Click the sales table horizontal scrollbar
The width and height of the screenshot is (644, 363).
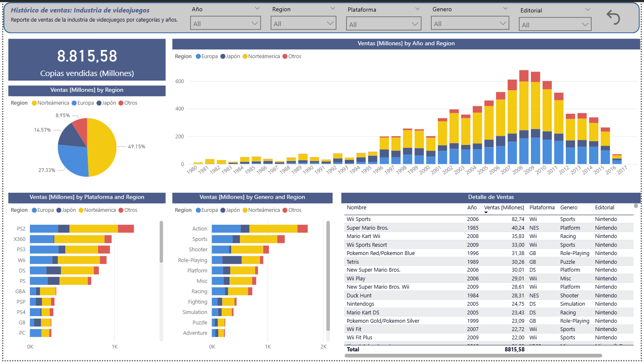pos(473,356)
